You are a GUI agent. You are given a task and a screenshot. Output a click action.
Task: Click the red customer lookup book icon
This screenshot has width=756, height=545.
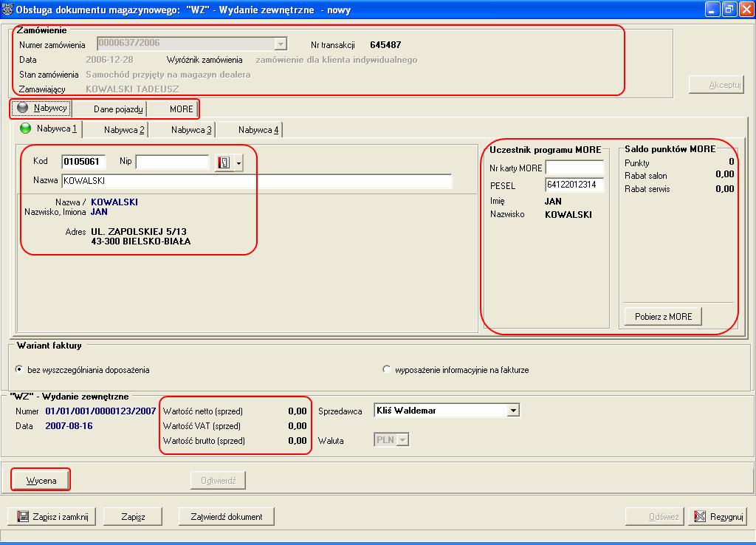coord(224,162)
